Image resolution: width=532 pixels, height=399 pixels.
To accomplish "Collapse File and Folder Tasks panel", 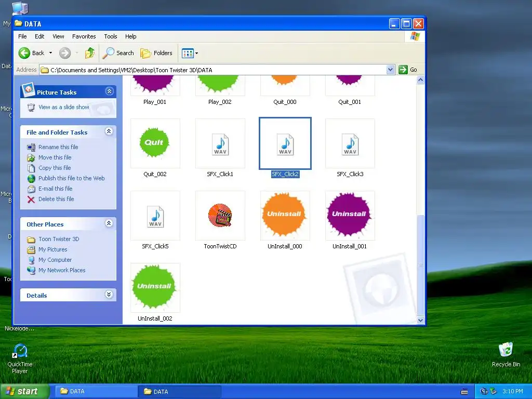I will tap(109, 131).
